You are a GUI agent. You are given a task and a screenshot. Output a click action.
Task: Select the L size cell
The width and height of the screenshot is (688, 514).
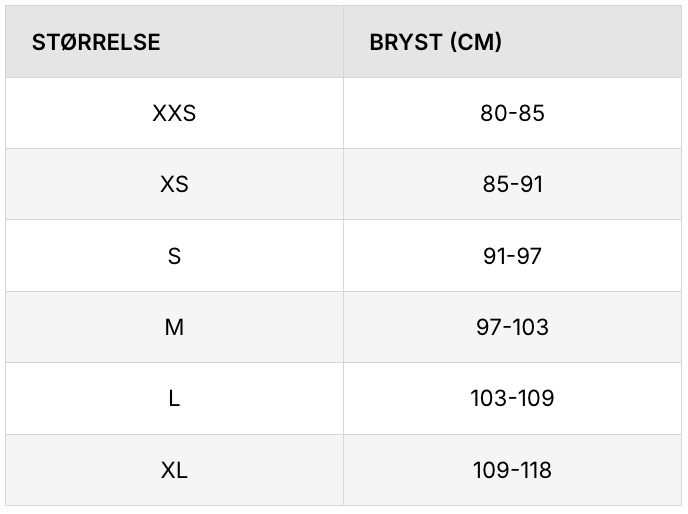(174, 398)
